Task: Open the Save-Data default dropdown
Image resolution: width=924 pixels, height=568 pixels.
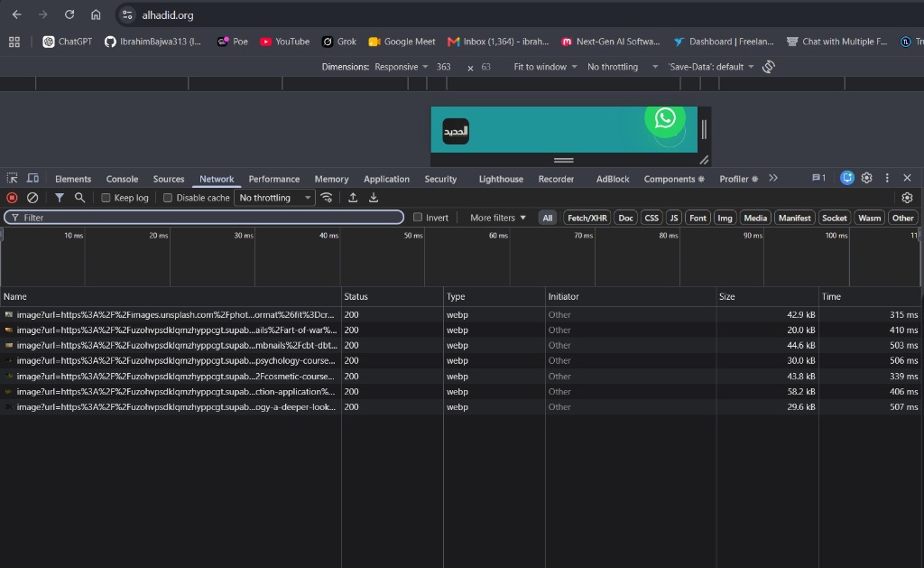Action: [x=711, y=67]
